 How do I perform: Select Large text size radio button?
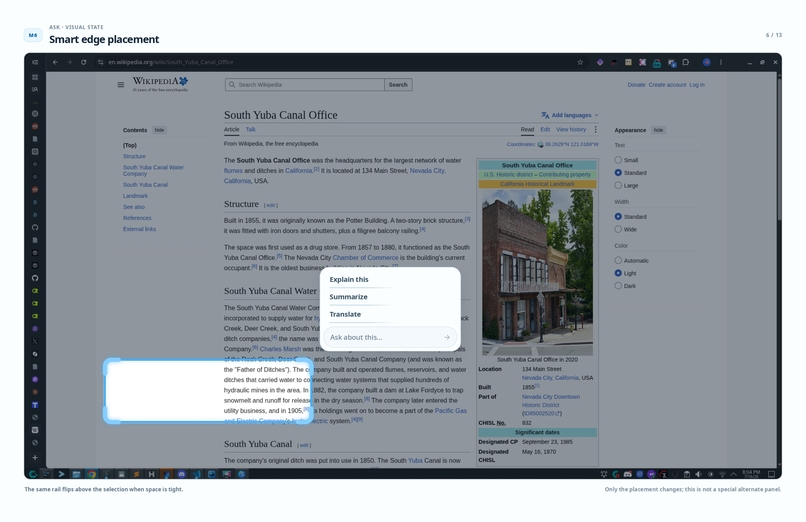618,185
